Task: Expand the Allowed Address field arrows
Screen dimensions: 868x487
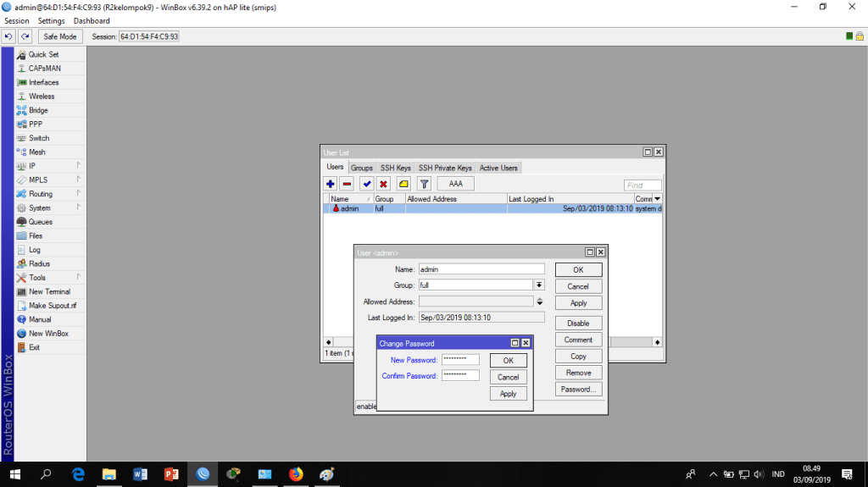Action: (539, 302)
